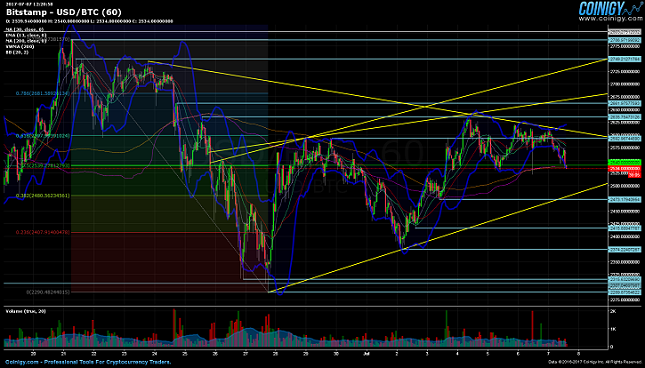Image resolution: width=645 pixels, height=368 pixels.
Task: Select the 0.786 Fibonacci level label
Action: pos(43,93)
